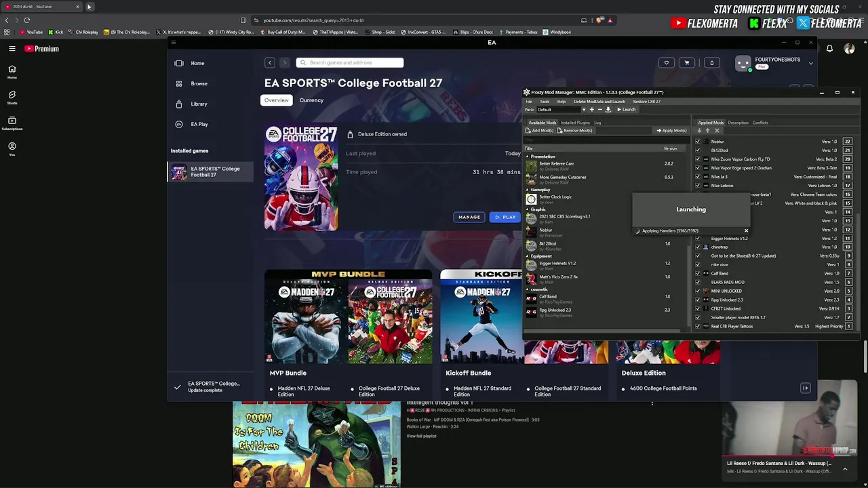This screenshot has height=488, width=868.
Task: Open the EA app wishlist heart icon
Action: click(666, 63)
